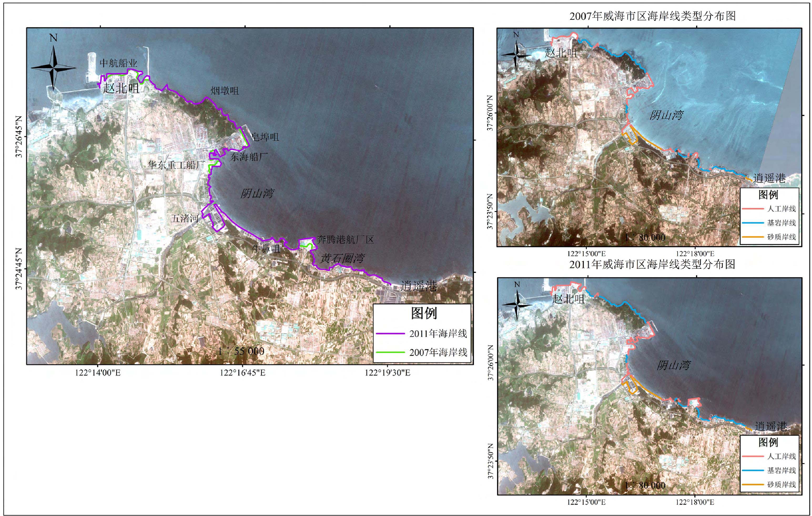Click the 2011年海岸线 legend text
Screen dimensions: 812x516
point(438,333)
